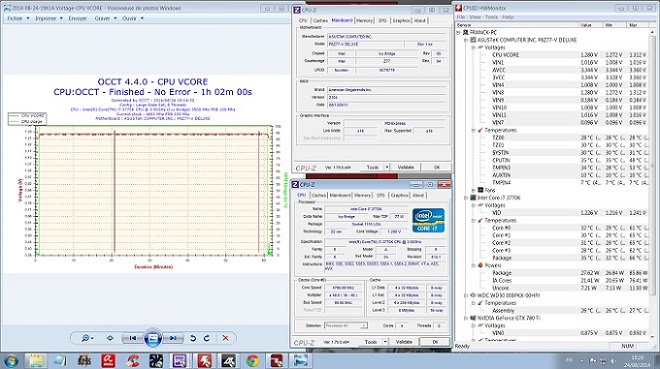Collapse the ASUSTeK COMPUTER INC. node
This screenshot has height=369, width=660.
pos(466,40)
